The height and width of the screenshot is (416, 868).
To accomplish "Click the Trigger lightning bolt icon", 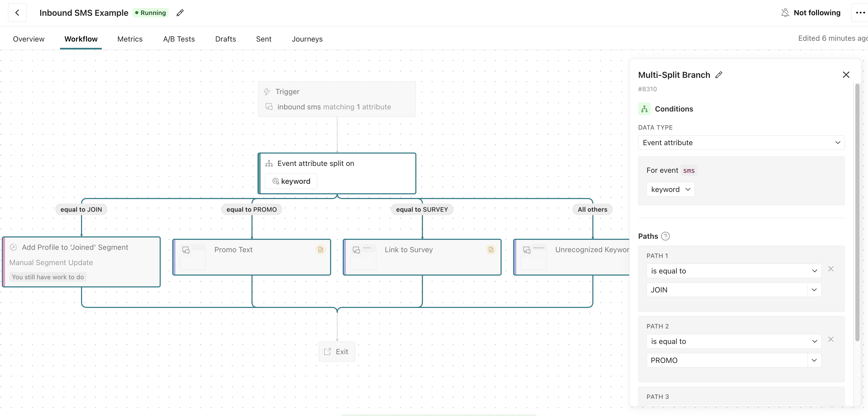I will point(267,92).
